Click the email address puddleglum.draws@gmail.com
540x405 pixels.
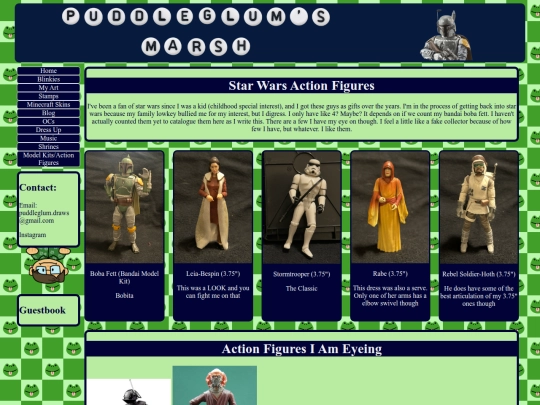(x=44, y=213)
